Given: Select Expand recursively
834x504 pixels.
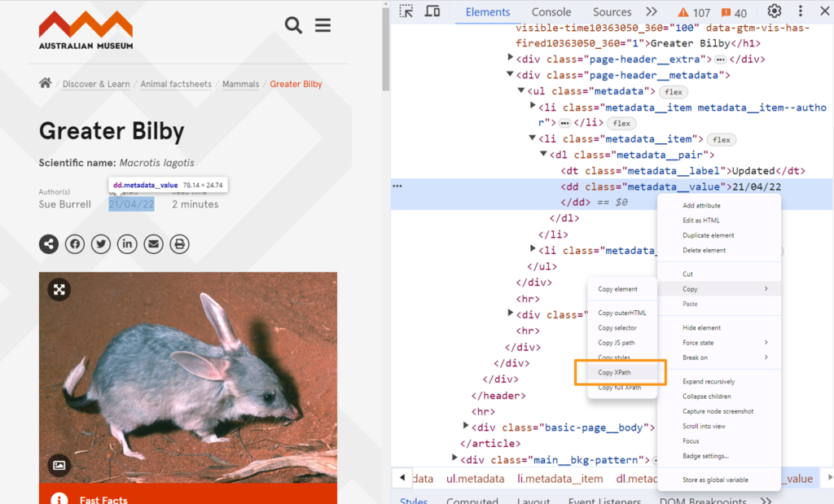Looking at the screenshot, I should click(709, 382).
